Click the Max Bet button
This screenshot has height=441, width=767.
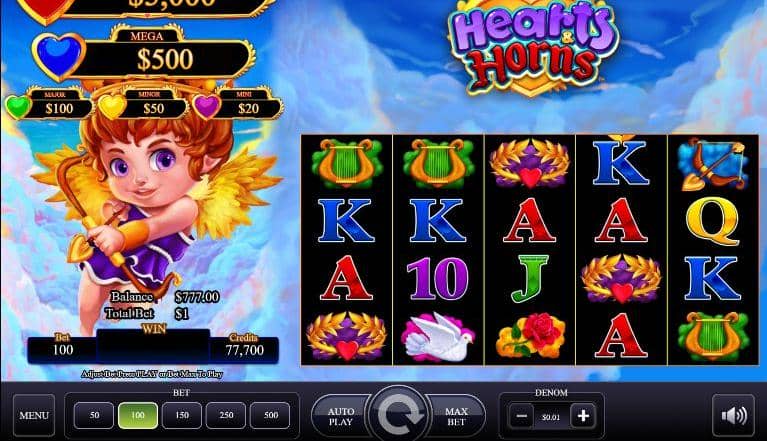(456, 416)
